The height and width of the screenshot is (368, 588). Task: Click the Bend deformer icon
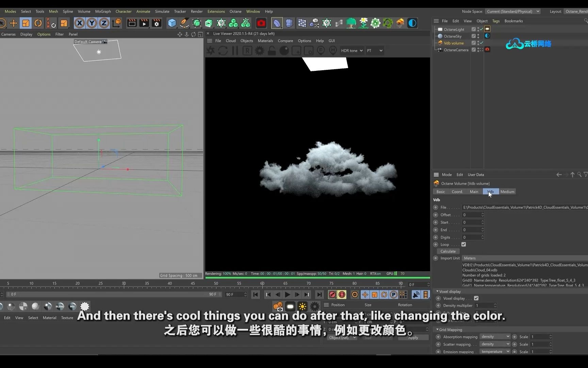click(x=277, y=23)
